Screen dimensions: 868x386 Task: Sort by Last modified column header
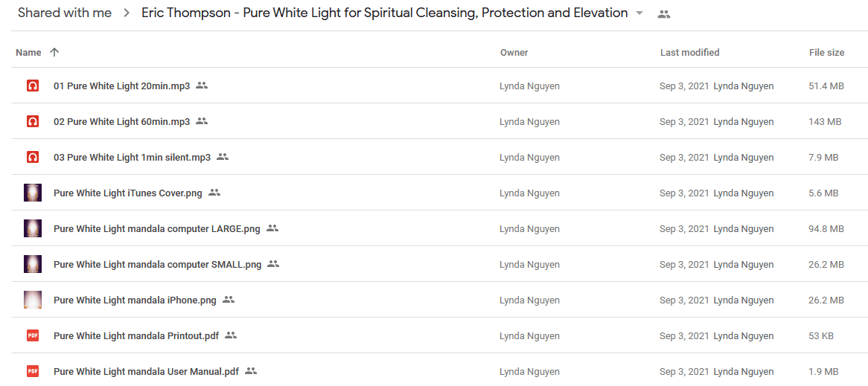pyautogui.click(x=690, y=53)
